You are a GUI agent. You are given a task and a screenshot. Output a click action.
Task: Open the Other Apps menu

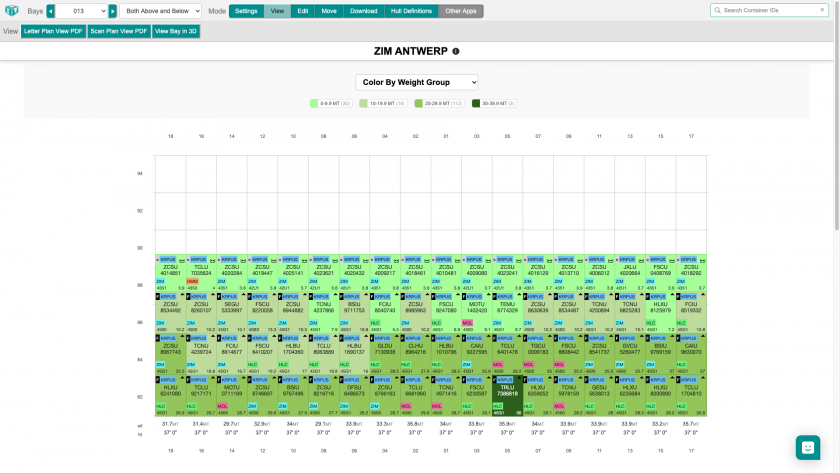pyautogui.click(x=461, y=11)
